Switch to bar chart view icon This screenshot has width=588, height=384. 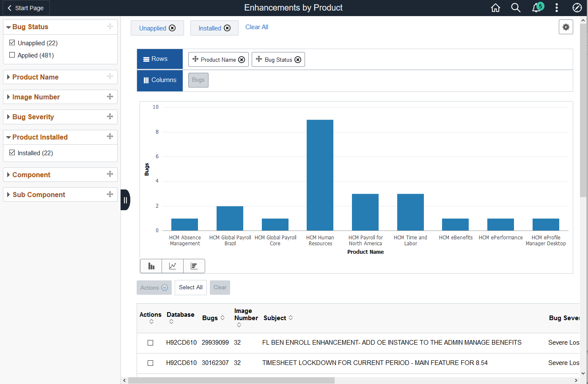[151, 266]
